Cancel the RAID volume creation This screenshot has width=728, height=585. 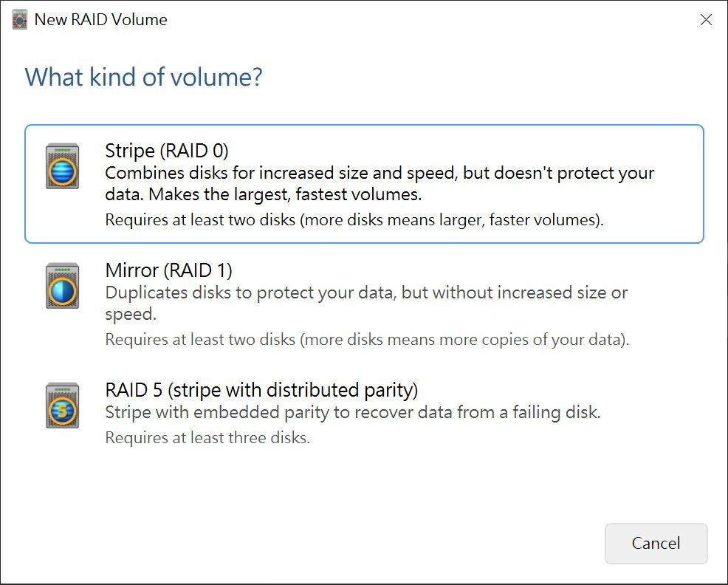(656, 543)
